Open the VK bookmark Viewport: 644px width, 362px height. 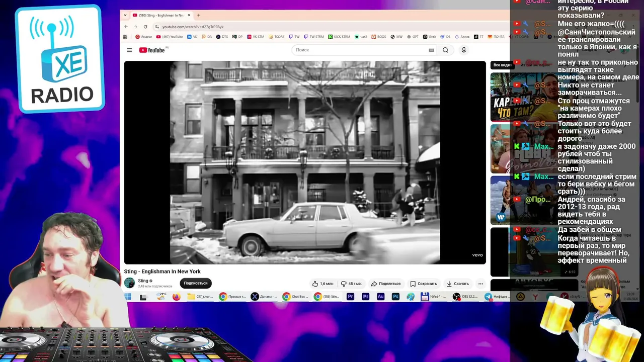192,37
